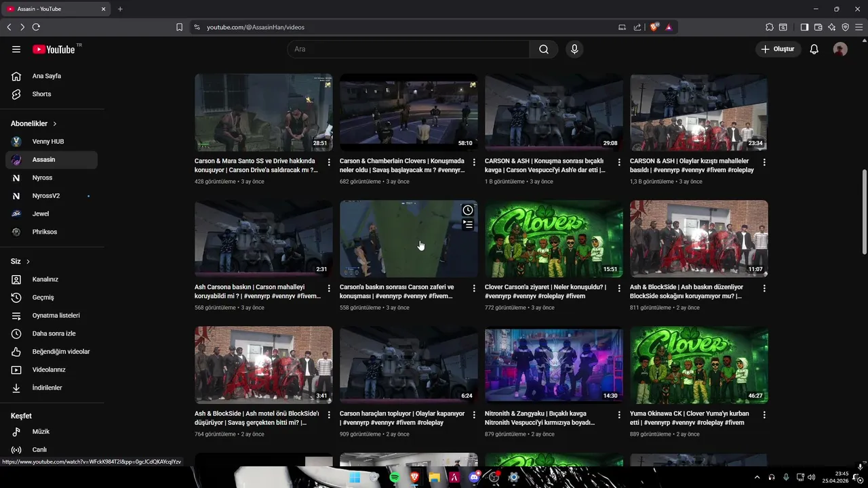
Task: Open options for Carson'a baskın sonrası video
Action: click(474, 289)
